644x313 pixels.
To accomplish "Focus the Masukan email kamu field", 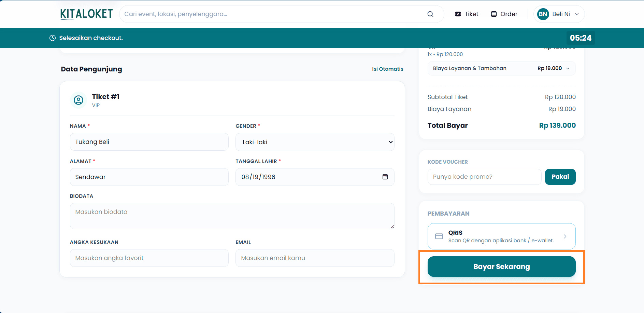I will pyautogui.click(x=315, y=258).
